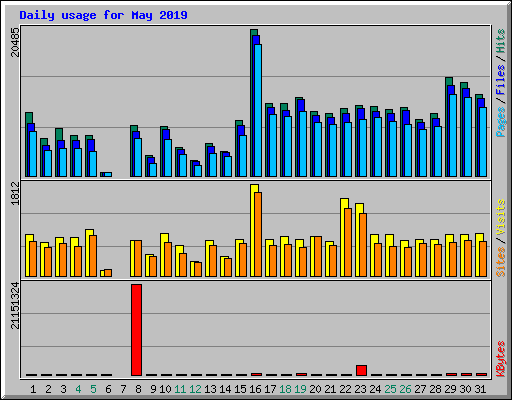Click the hits/files/pages bar for day 19
Image resolution: width=512 pixels, height=400 pixels.
pyautogui.click(x=301, y=137)
